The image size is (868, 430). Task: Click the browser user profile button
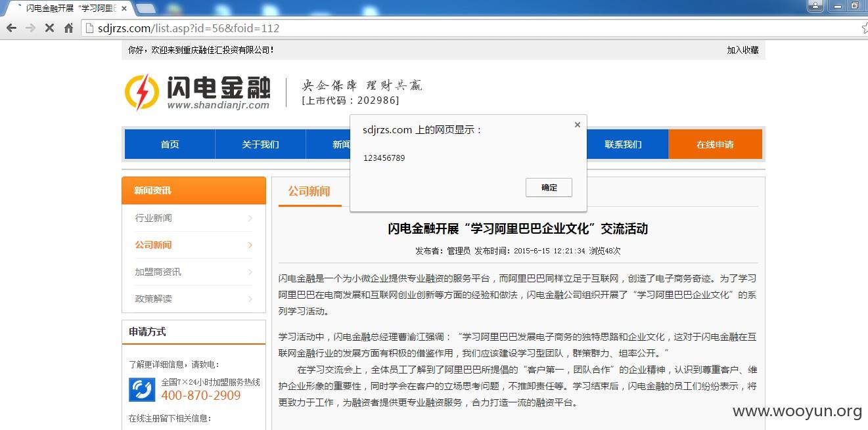pyautogui.click(x=815, y=6)
